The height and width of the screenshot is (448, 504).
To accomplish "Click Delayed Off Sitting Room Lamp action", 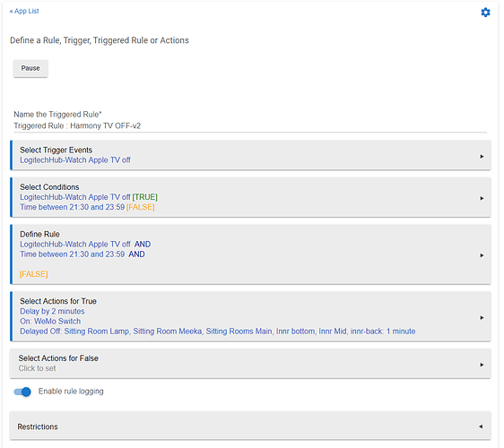I will [x=218, y=332].
